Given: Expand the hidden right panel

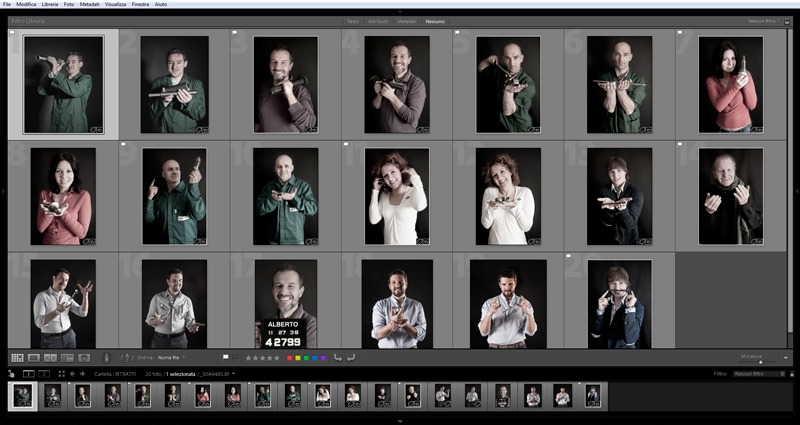Looking at the screenshot, I should tap(796, 191).
